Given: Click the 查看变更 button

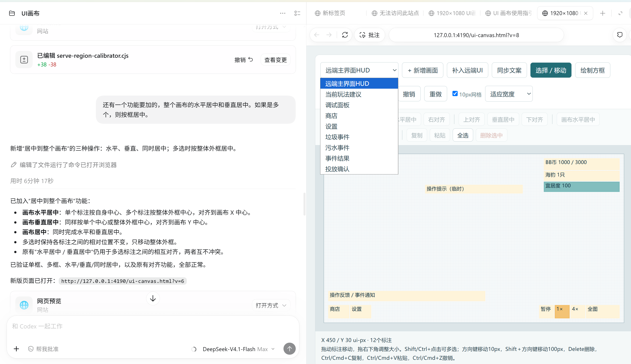Looking at the screenshot, I should [275, 60].
